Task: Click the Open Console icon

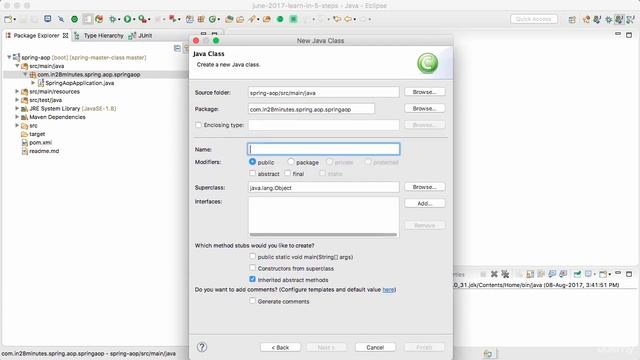Action: tap(603, 274)
